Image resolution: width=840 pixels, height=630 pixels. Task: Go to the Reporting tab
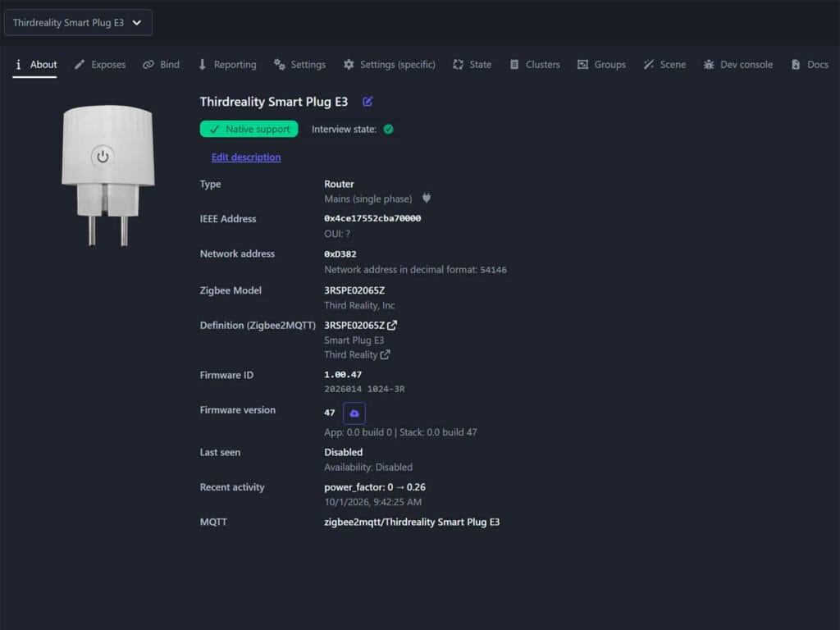click(227, 65)
